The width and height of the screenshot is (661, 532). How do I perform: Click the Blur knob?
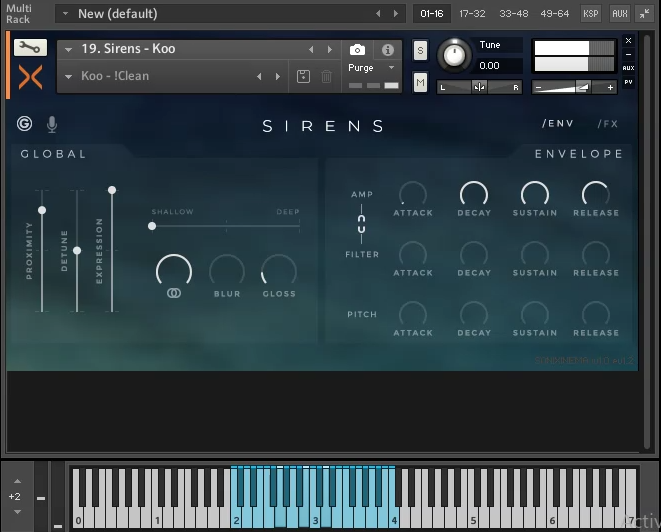coord(227,271)
